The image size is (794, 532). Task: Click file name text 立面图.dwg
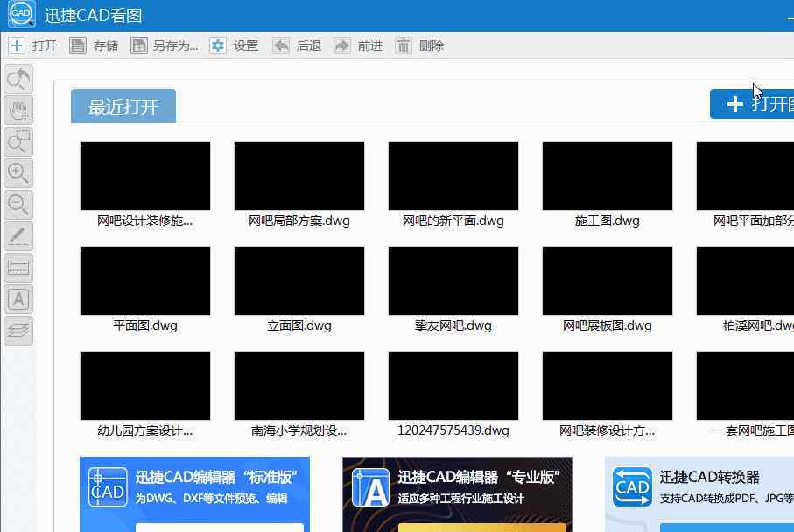299,326
